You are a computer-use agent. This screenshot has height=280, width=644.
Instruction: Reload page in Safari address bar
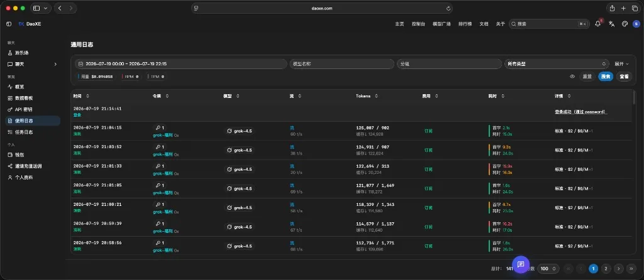click(x=448, y=8)
